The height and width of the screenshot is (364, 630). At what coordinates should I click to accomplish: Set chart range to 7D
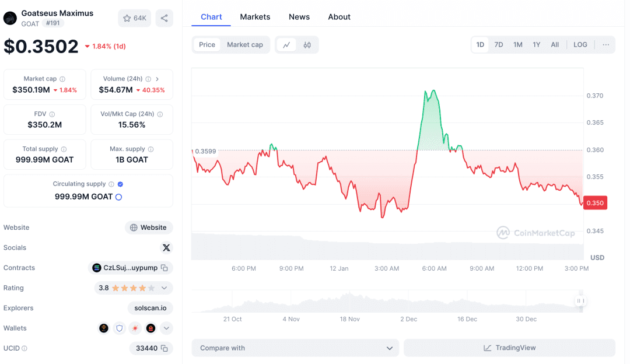click(x=499, y=44)
